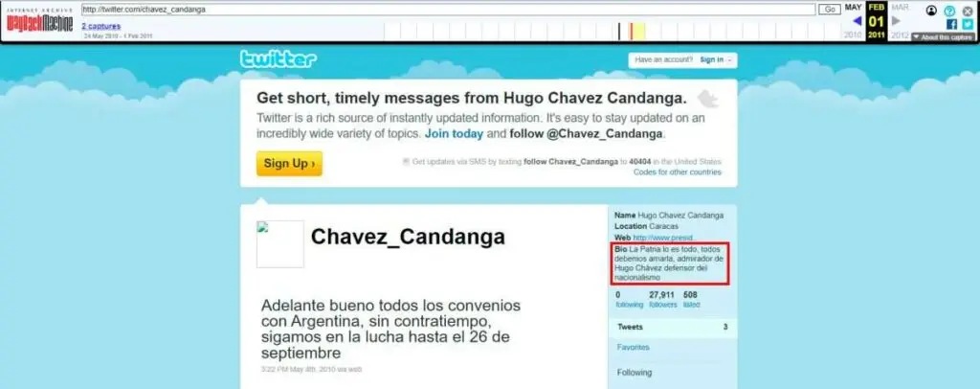Open the Wayback user account icon
The image size is (980, 389).
tap(932, 10)
